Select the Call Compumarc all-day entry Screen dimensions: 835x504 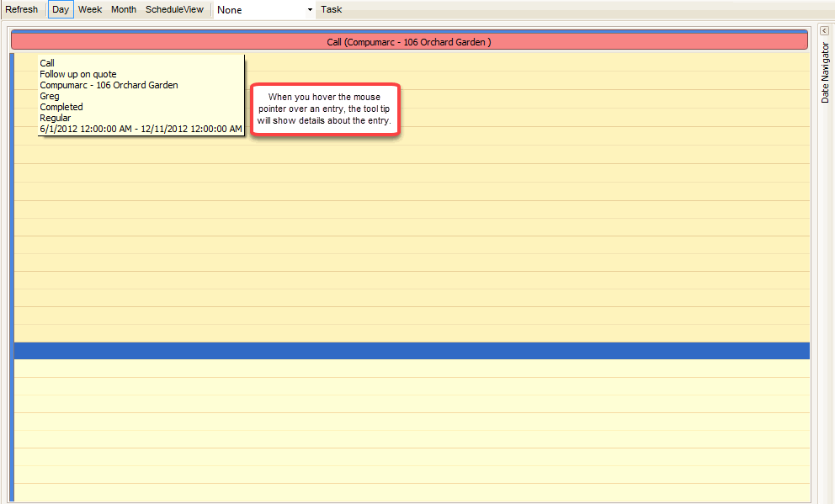pyautogui.click(x=409, y=42)
